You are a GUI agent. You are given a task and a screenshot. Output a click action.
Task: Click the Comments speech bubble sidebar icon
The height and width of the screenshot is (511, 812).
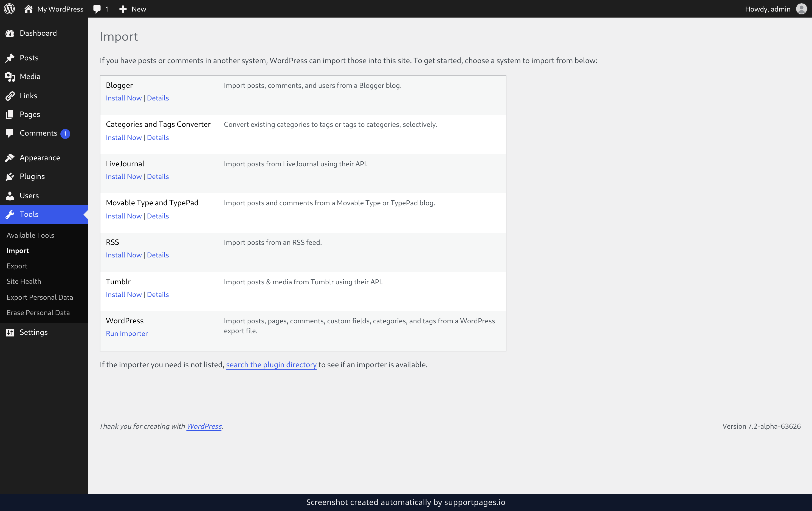pyautogui.click(x=10, y=133)
